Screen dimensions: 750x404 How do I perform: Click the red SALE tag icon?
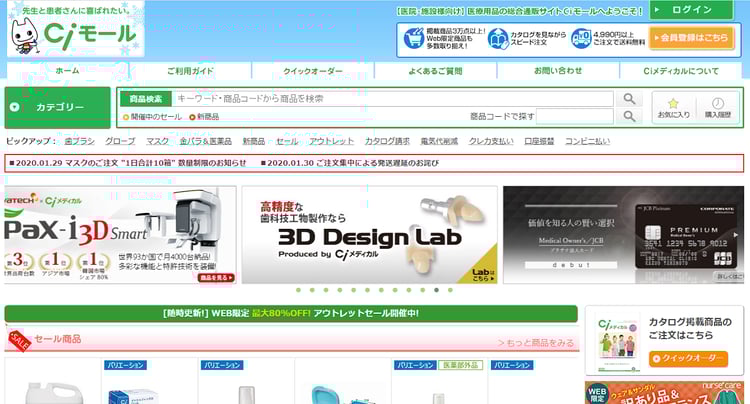point(19,340)
